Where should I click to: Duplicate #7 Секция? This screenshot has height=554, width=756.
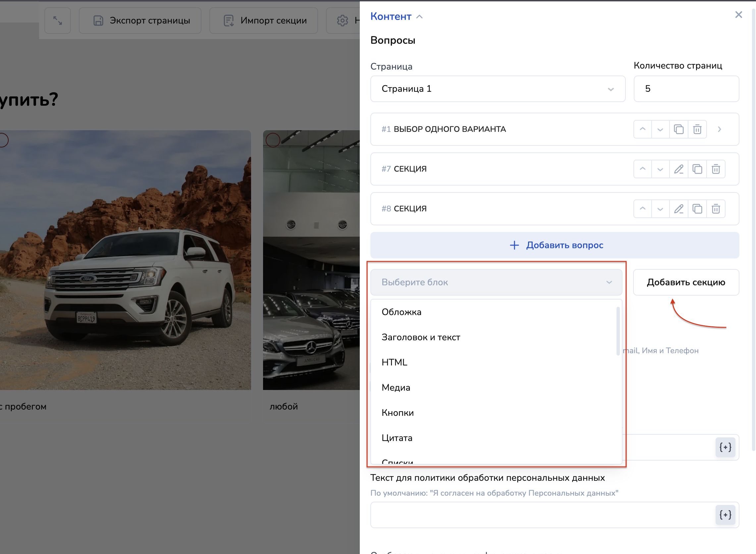pyautogui.click(x=697, y=169)
